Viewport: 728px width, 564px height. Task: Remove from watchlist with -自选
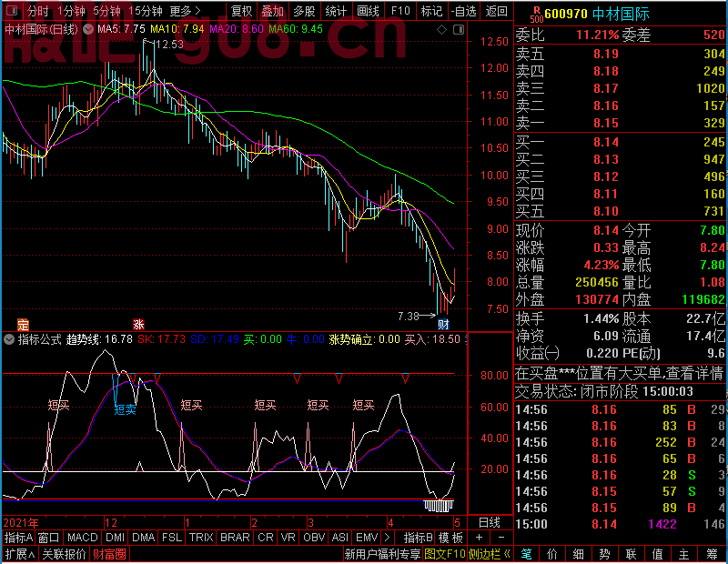click(x=464, y=11)
